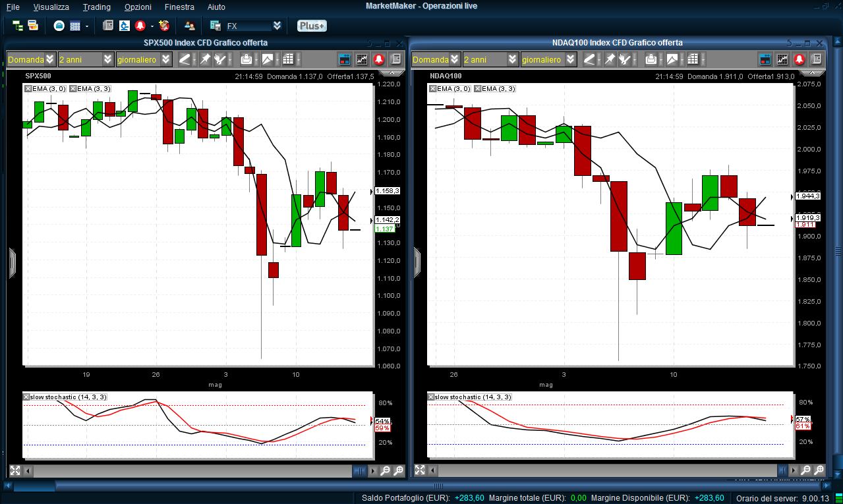Open the Visualizza menu
Image resolution: width=843 pixels, height=504 pixels.
tap(51, 7)
